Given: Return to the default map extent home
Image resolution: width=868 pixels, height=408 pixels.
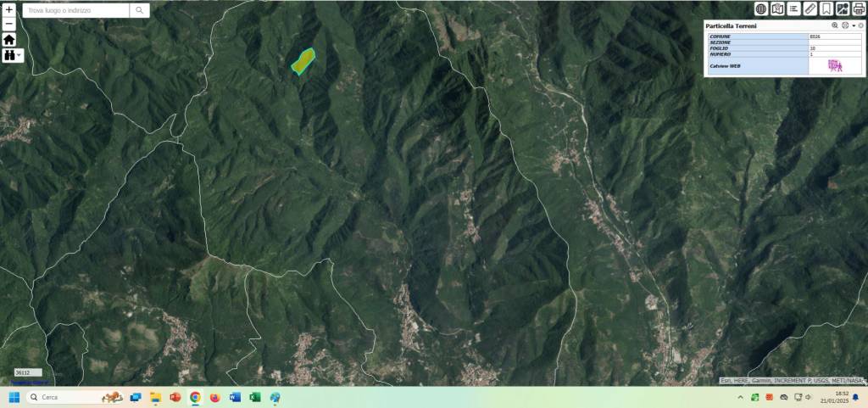Looking at the screenshot, I should (8, 39).
